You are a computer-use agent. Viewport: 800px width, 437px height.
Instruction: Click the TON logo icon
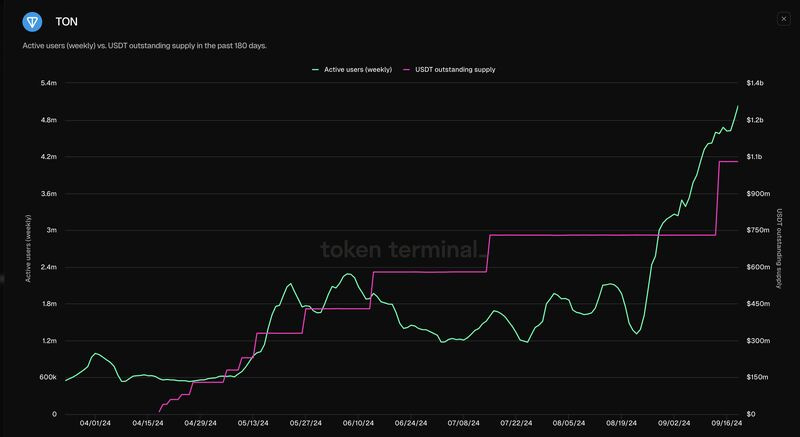32,22
